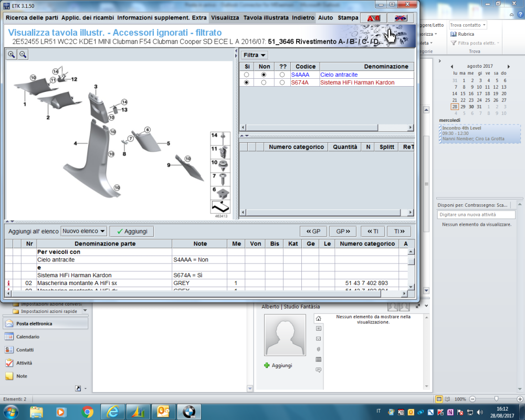Collapse people pane with chevron
Screen dimensions: 525x420
(426, 306)
